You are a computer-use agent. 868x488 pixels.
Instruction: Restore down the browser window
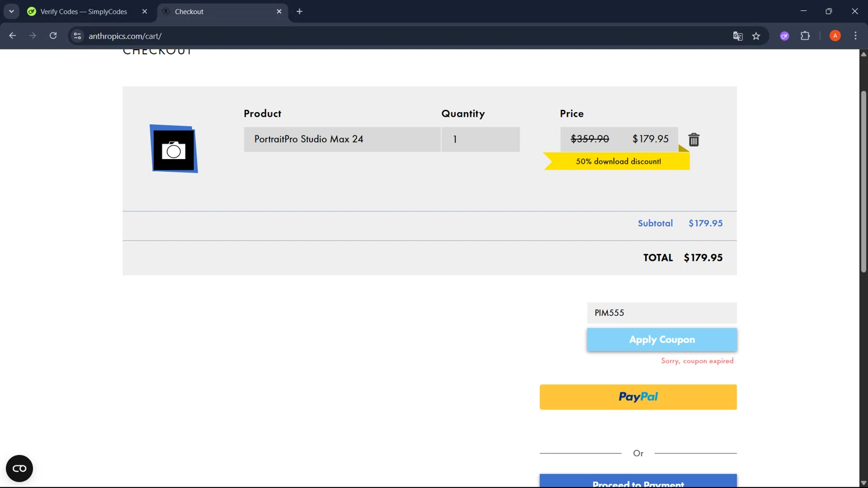point(829,12)
